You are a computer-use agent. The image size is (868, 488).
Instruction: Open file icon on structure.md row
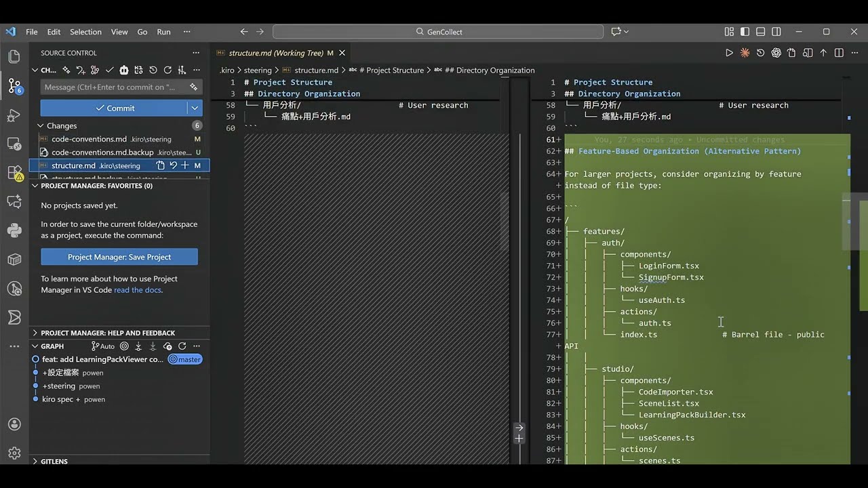pyautogui.click(x=160, y=165)
